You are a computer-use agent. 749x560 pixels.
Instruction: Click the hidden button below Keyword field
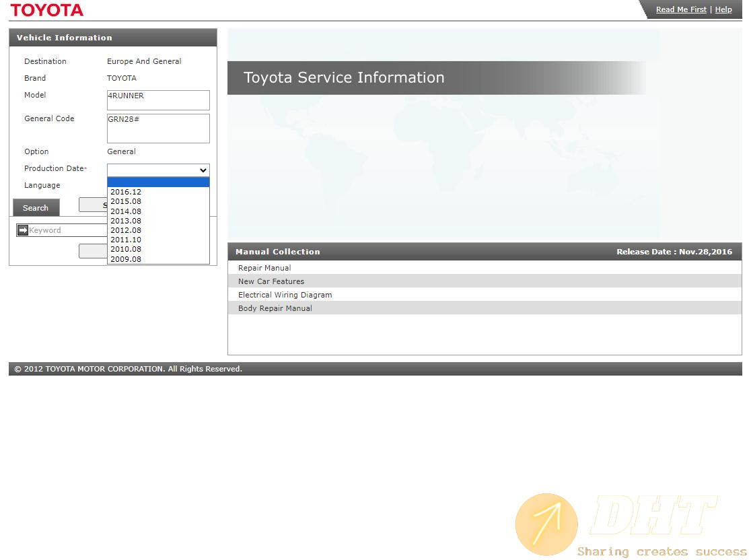(93, 251)
